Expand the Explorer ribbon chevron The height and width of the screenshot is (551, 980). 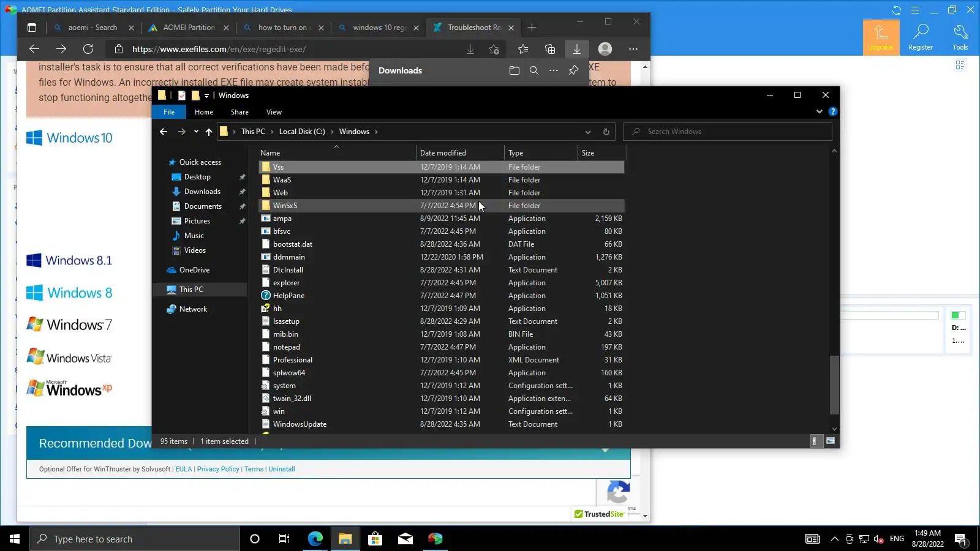coord(819,111)
